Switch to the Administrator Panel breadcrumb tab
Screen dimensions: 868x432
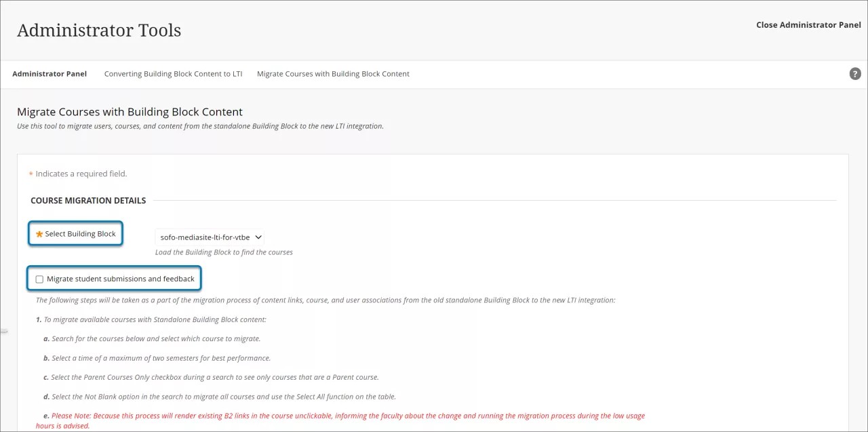click(50, 73)
